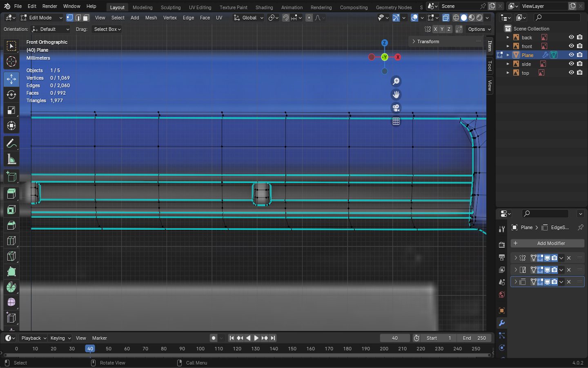Click the End frame field
Viewport: 588px width, 368px height.
[474, 338]
